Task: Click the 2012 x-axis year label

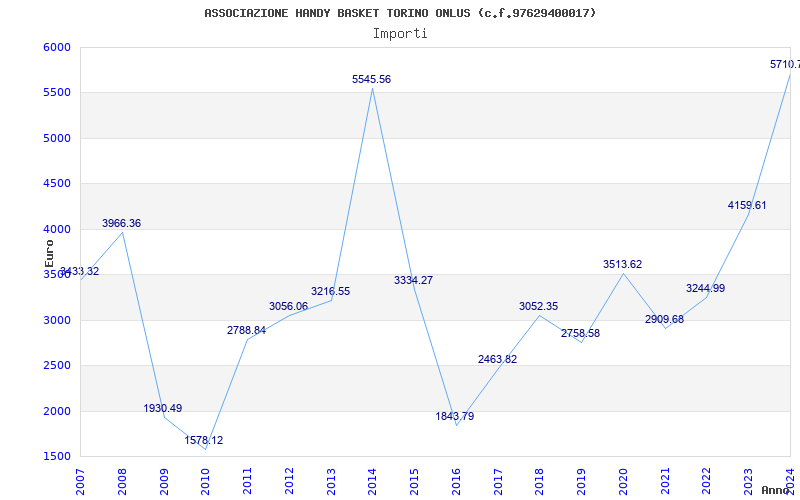Action: point(289,482)
